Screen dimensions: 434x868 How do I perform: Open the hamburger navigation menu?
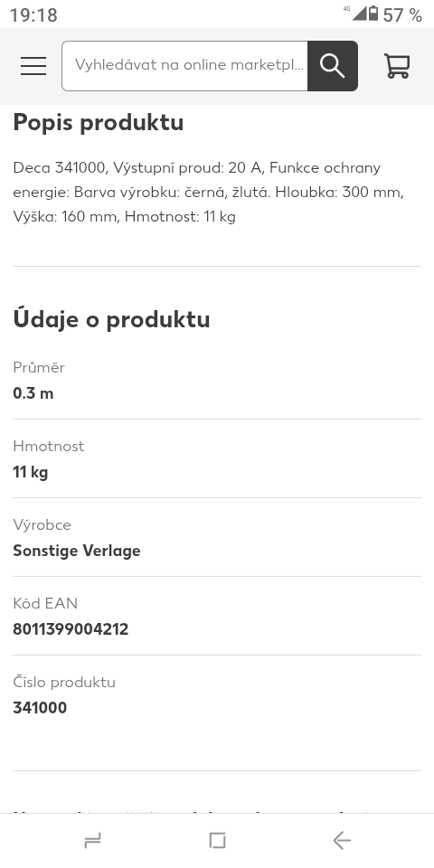coord(33,66)
